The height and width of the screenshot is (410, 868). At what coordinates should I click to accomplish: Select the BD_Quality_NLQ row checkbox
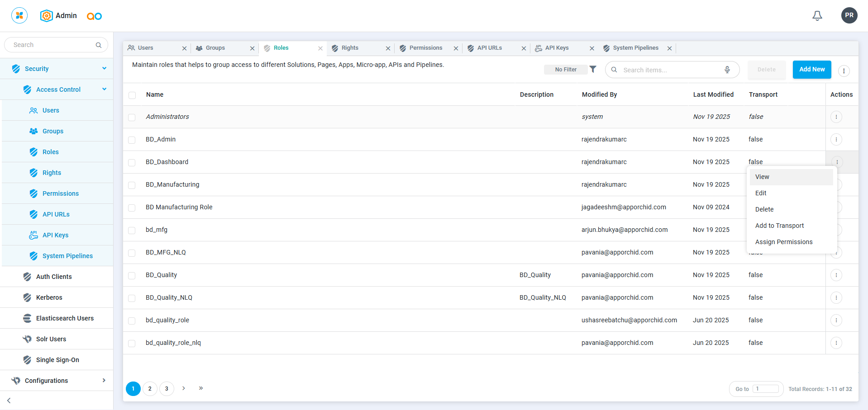(132, 298)
